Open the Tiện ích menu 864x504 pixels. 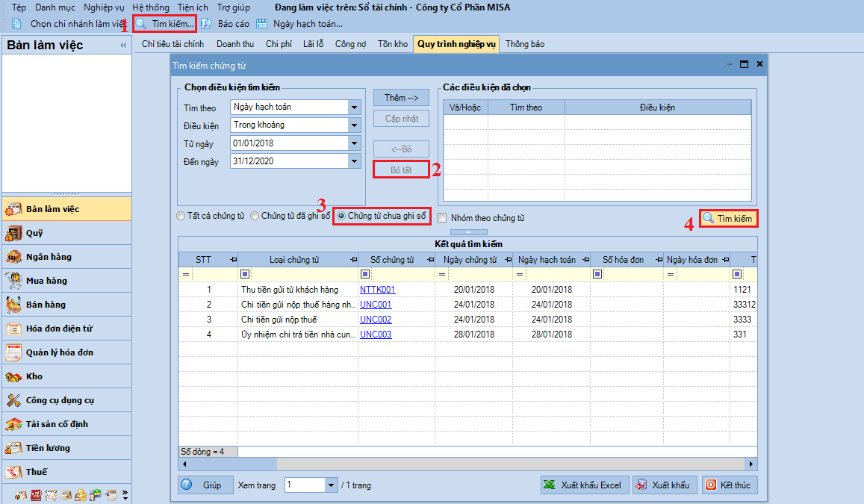point(193,7)
